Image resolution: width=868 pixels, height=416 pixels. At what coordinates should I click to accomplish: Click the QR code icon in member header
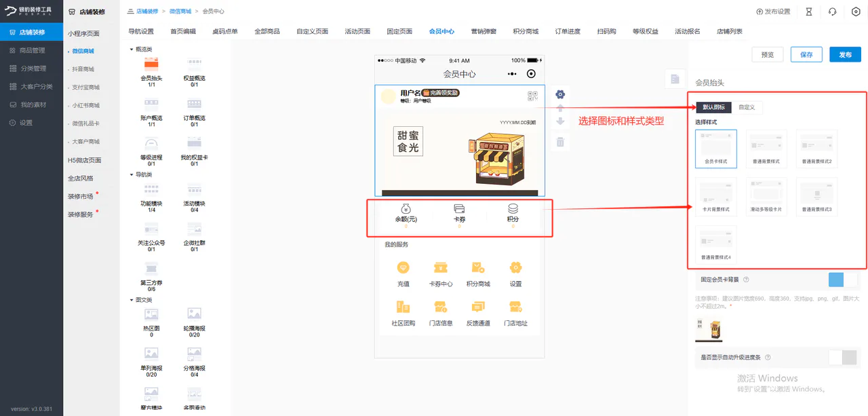click(x=532, y=96)
